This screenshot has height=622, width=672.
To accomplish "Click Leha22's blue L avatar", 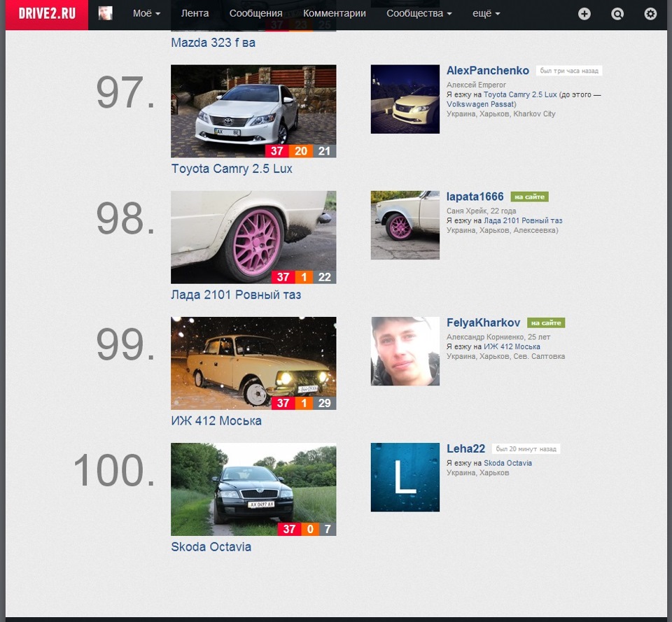I will pyautogui.click(x=405, y=476).
